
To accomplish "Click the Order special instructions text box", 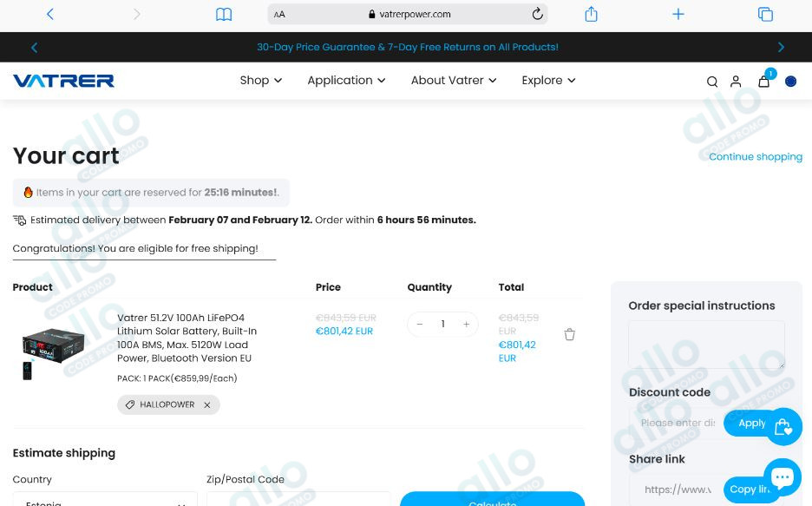I will (706, 344).
